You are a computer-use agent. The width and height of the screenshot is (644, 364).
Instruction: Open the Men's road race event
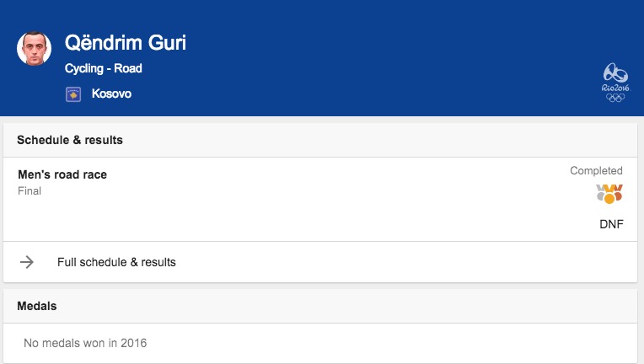[62, 174]
